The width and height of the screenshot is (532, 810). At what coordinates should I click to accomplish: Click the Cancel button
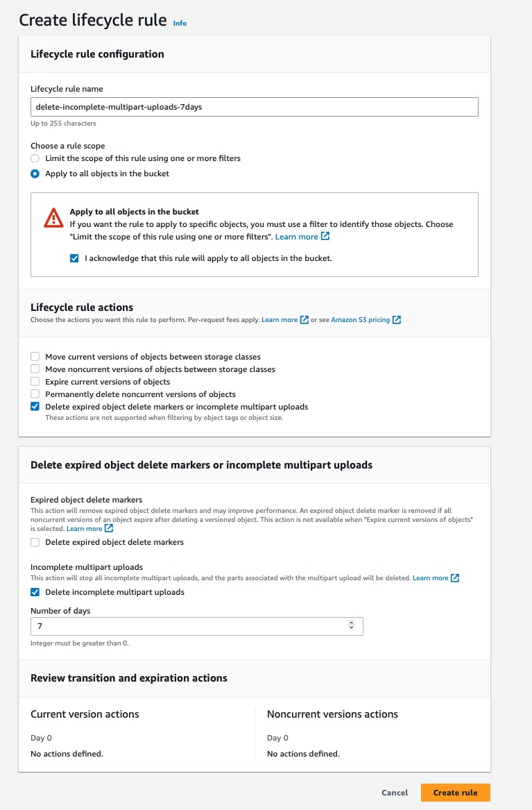pyautogui.click(x=395, y=792)
